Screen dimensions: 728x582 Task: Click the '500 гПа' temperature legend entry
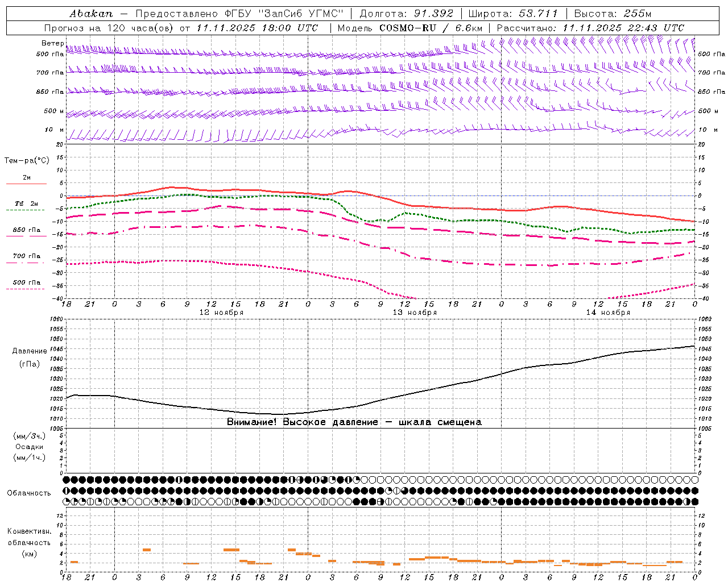coord(27,282)
